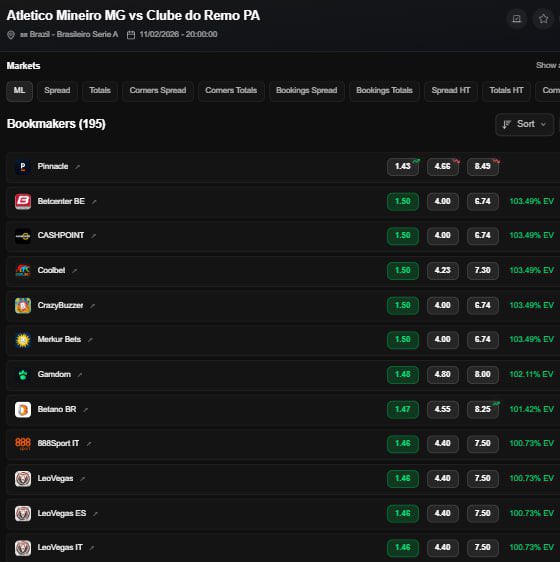Screen dimensions: 560x562
Task: Open the Bookings Totals tab
Action: (x=384, y=91)
